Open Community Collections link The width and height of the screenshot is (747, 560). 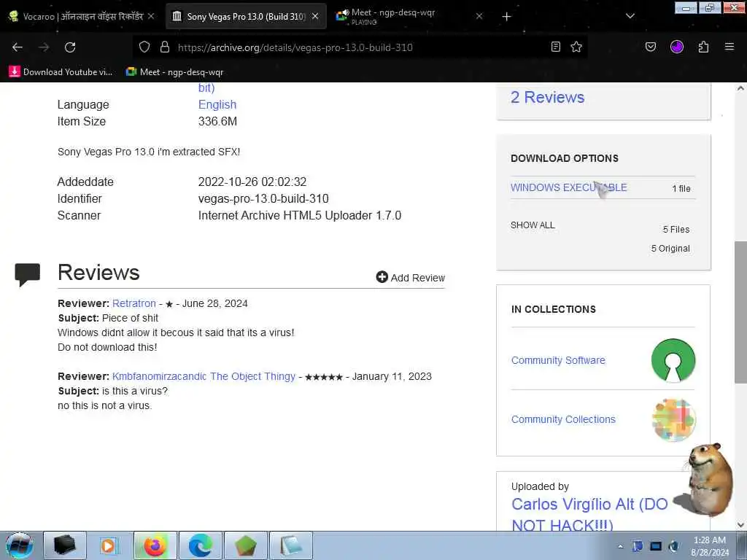point(563,419)
